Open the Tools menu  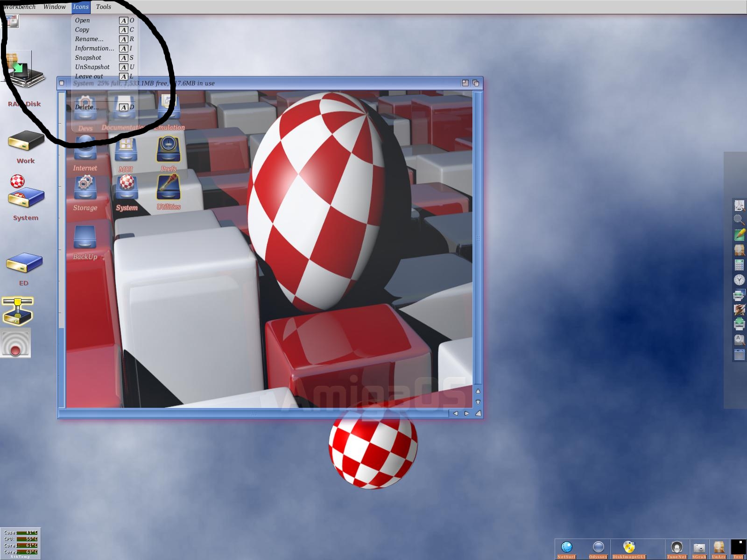point(104,7)
